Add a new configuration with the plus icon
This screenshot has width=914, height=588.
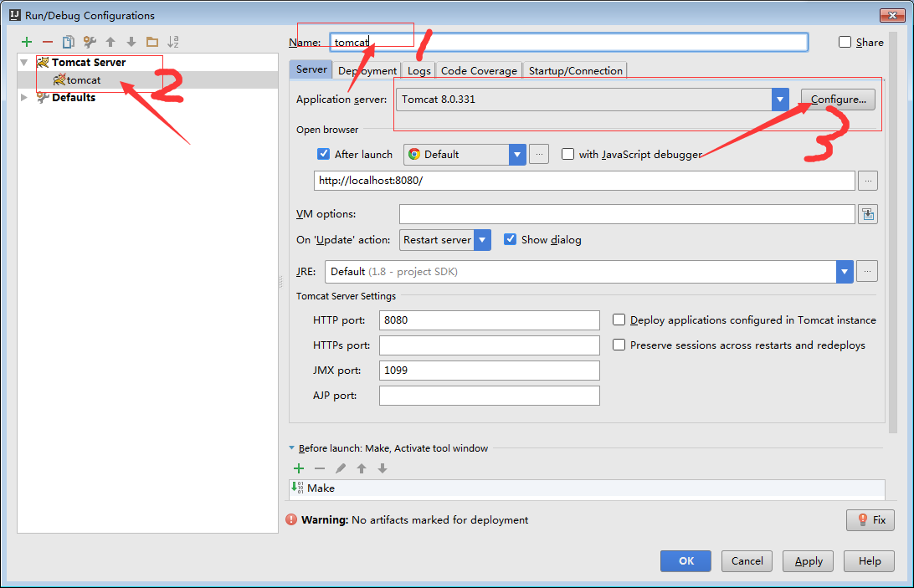point(26,42)
